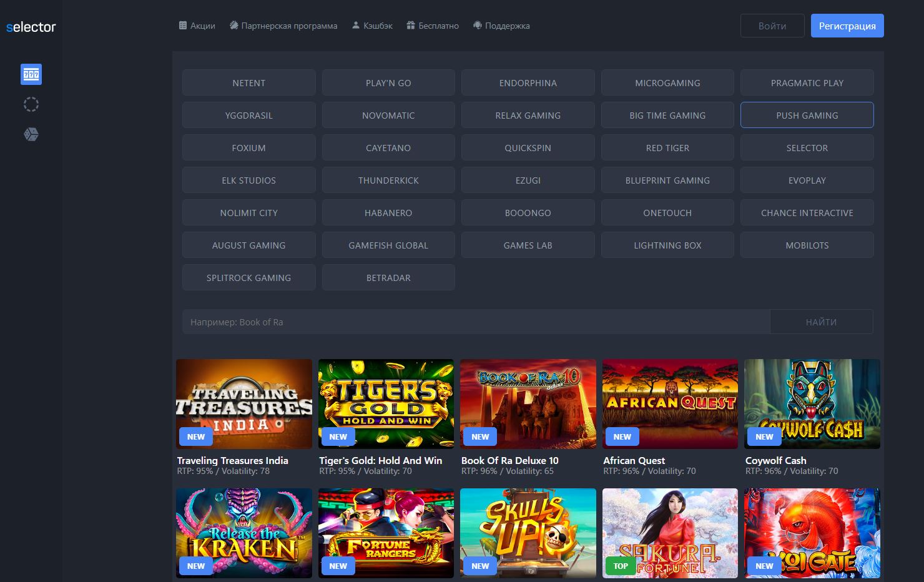Click the dashed circle sidebar icon
Image resolution: width=924 pixels, height=582 pixels.
31,104
